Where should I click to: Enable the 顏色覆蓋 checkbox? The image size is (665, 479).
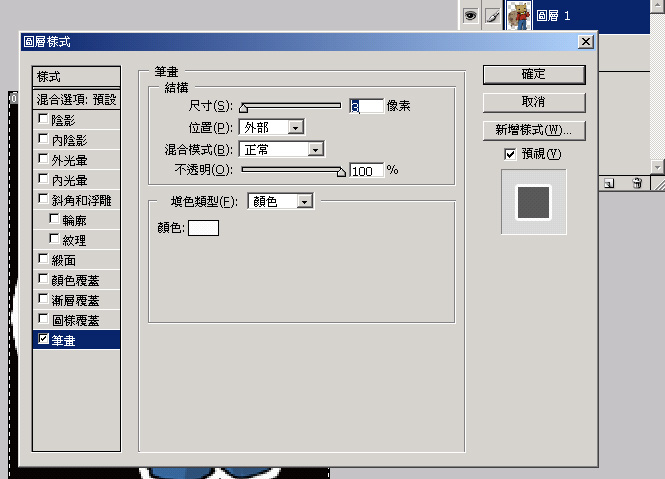click(x=43, y=279)
